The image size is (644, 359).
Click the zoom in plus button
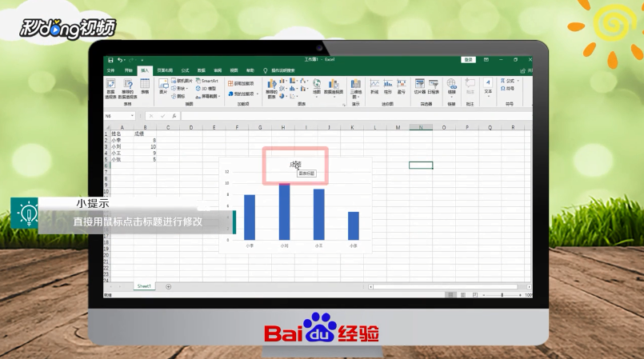[520, 295]
